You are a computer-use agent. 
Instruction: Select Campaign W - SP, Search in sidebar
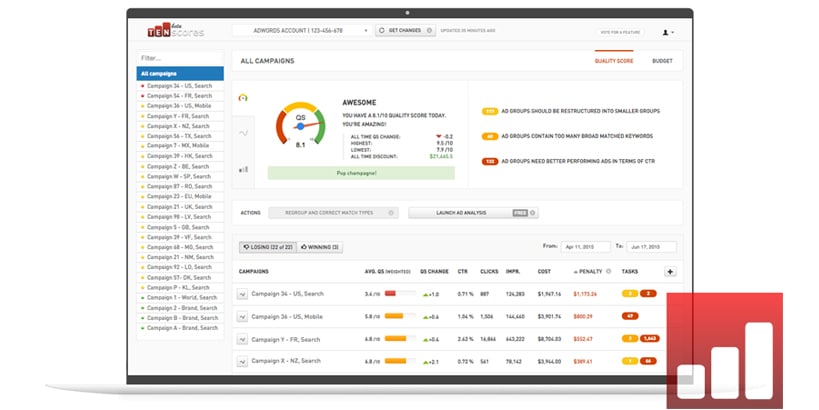click(180, 177)
